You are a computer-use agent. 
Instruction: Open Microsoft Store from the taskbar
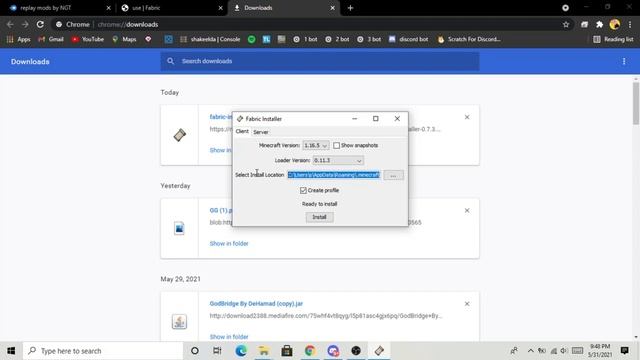(287, 351)
